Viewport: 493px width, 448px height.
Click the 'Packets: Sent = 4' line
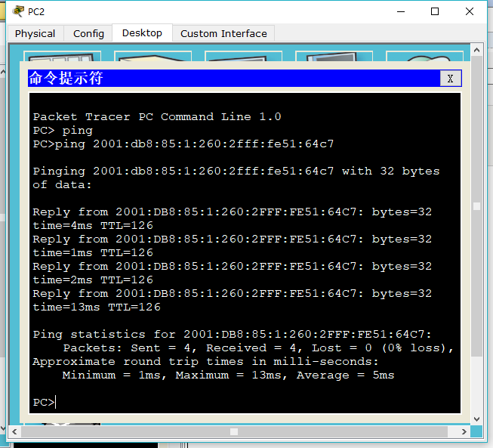pos(257,348)
